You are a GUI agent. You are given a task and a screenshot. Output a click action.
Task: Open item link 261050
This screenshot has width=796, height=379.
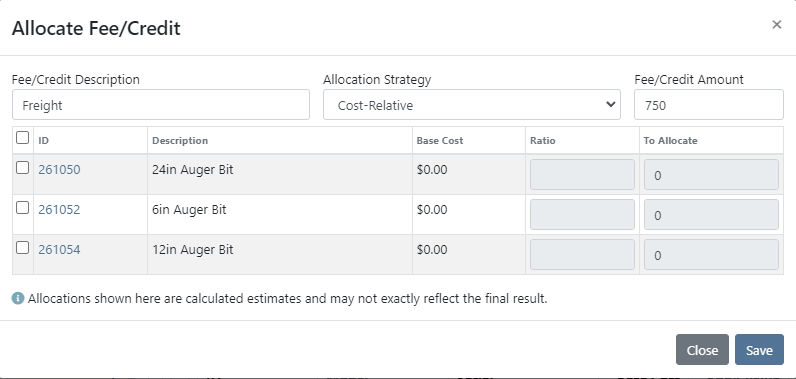click(x=59, y=169)
